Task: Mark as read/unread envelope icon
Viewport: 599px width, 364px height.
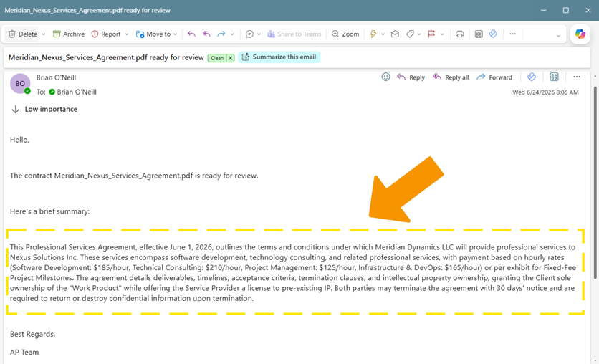Action: coord(395,34)
